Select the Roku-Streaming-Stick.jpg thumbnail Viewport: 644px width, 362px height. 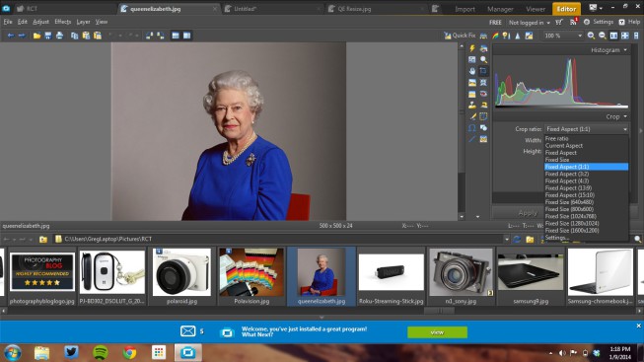[391, 276]
